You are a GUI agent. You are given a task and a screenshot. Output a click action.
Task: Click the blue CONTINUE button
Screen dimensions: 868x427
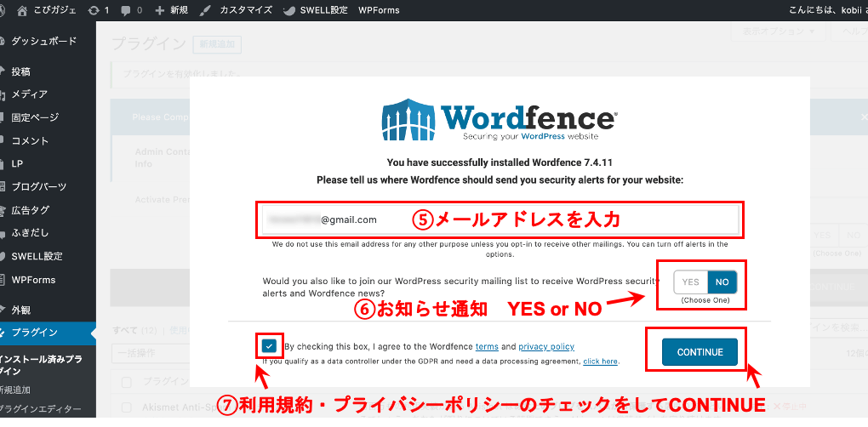coord(700,352)
